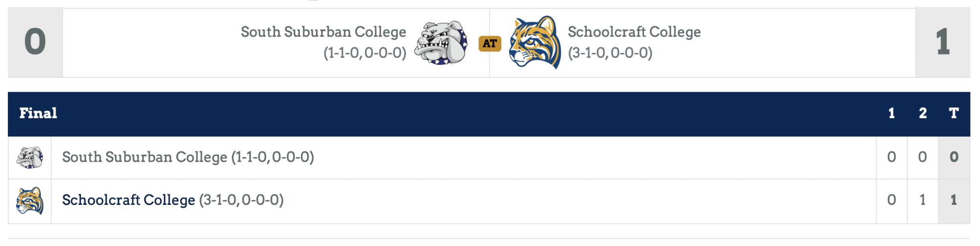Screen dimensions: 980x246
Task: Click the small wildcat logo in the score table
Action: coord(30,201)
